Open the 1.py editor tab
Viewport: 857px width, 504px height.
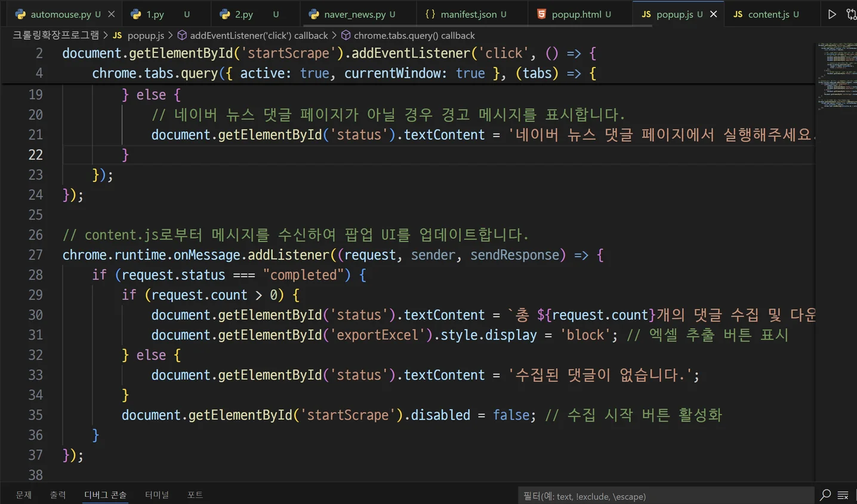(x=155, y=14)
